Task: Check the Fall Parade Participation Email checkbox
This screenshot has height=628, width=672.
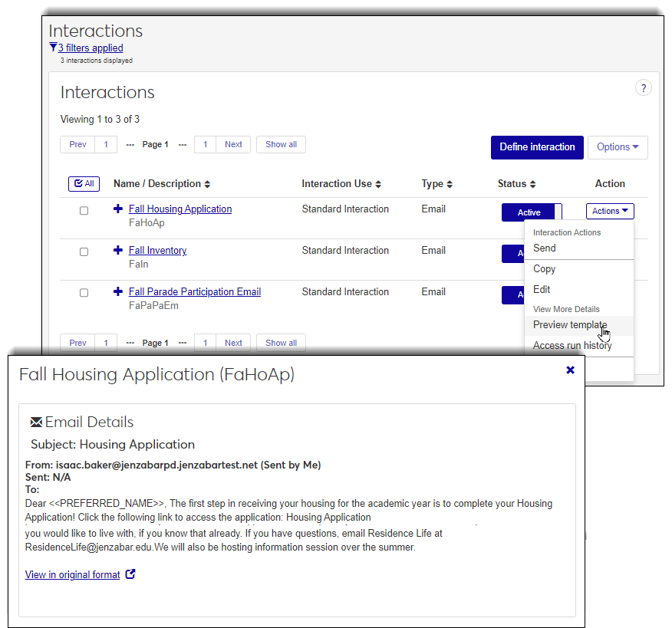Action: point(84,293)
